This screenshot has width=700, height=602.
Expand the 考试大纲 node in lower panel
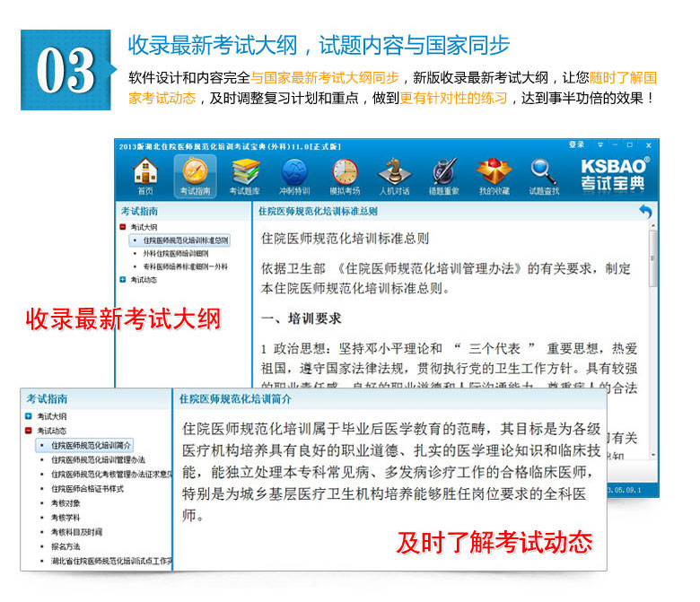click(x=29, y=416)
